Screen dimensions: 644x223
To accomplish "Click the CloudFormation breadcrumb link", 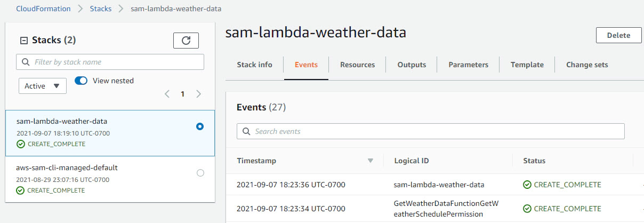I will click(43, 9).
